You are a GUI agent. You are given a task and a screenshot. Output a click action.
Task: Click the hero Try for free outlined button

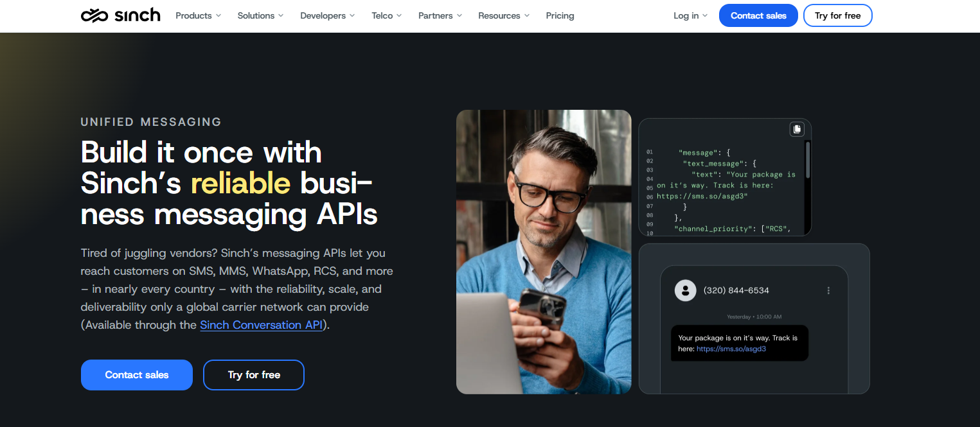click(x=254, y=375)
